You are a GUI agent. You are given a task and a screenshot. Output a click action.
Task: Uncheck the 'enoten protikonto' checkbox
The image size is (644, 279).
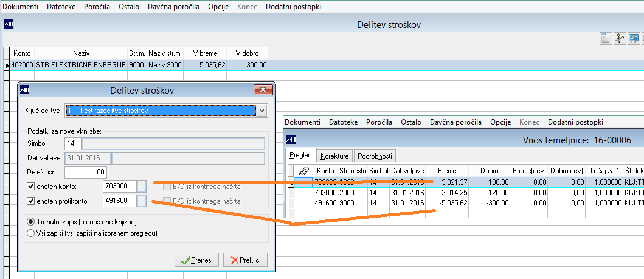[30, 201]
